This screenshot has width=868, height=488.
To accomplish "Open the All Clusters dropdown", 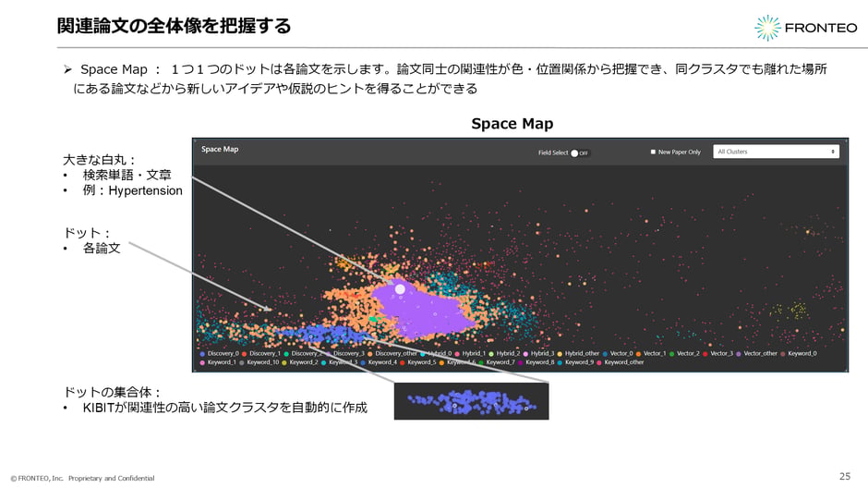I will click(776, 152).
